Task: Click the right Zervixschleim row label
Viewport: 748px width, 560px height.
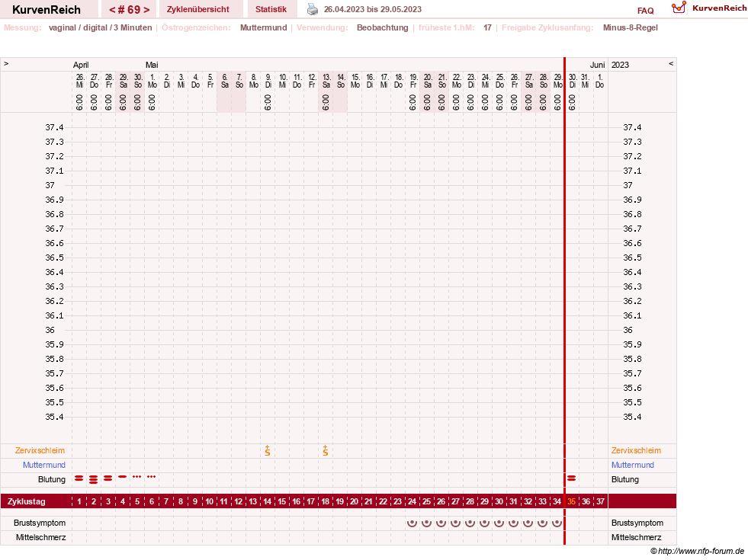Action: (637, 450)
